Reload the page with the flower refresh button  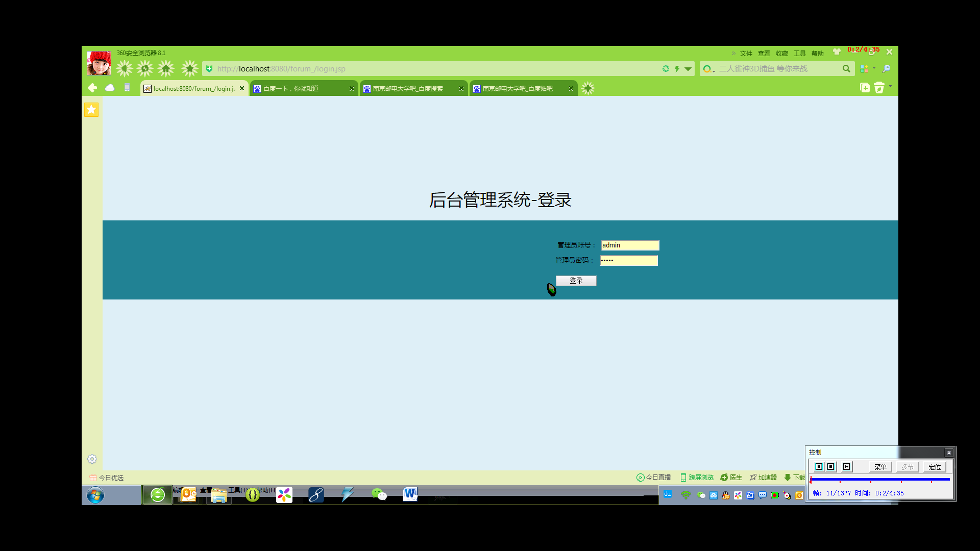145,68
